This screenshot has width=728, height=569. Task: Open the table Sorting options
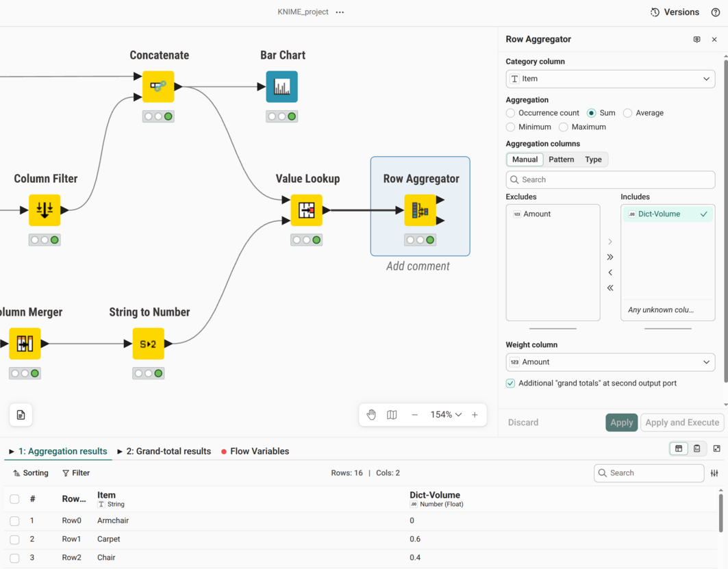tap(31, 473)
